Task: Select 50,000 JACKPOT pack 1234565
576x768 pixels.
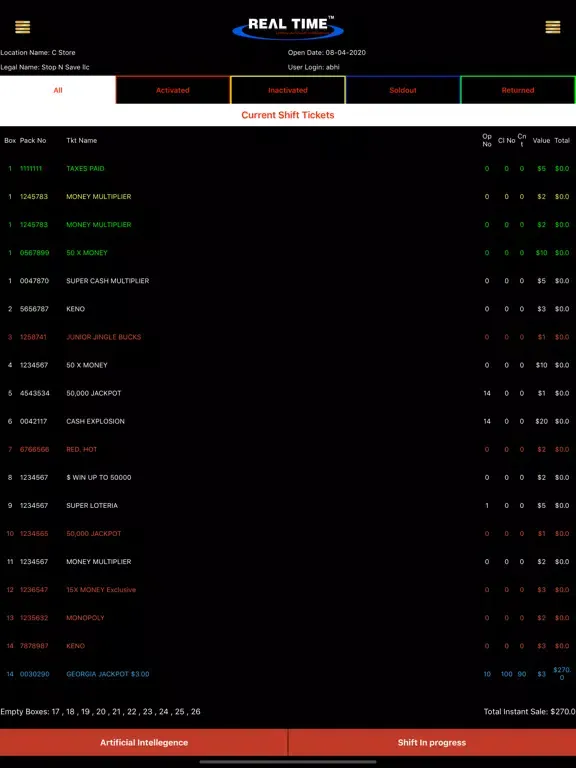Action: coord(288,533)
